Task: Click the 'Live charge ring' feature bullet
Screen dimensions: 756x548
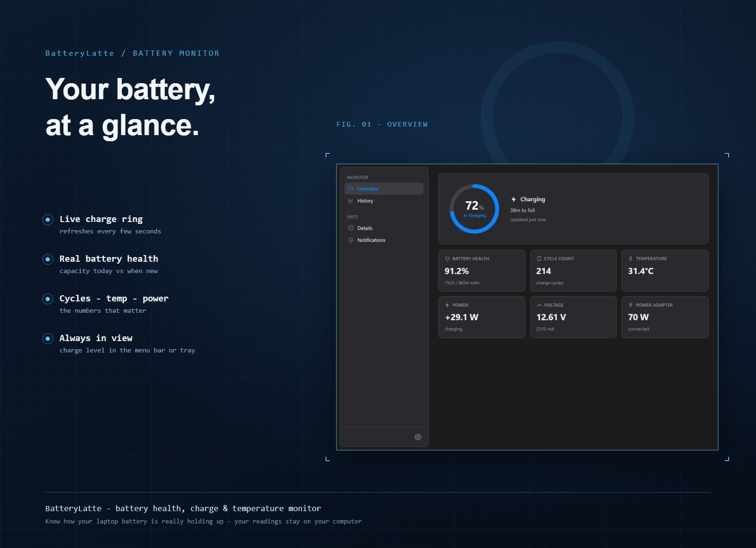Action: [101, 219]
